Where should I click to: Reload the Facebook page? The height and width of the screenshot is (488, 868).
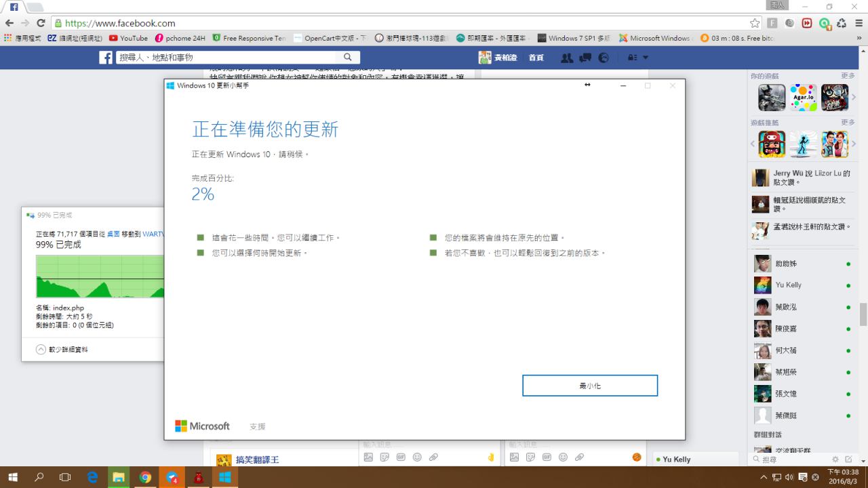pyautogui.click(x=41, y=23)
